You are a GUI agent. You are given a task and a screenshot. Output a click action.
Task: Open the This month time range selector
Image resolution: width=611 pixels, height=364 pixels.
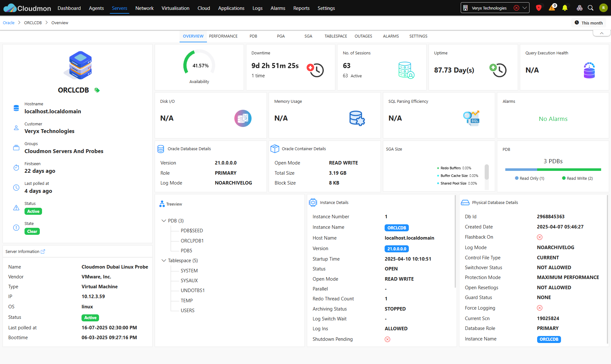[589, 23]
